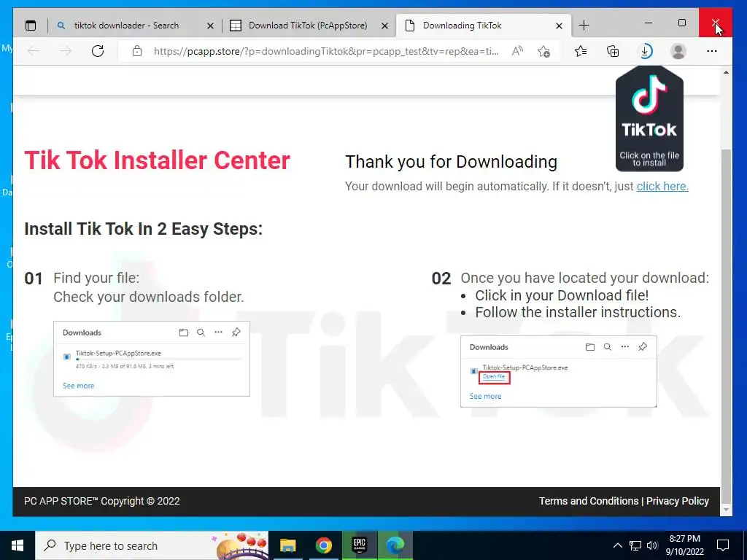Viewport: 747px width, 560px height.
Task: Click 'Thank you for Downloading' heading
Action: (451, 162)
